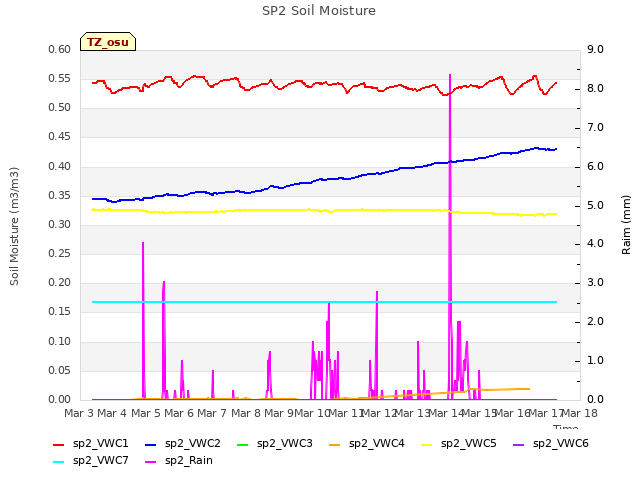Click the 8.0 right axis value
The height and width of the screenshot is (480, 640).
595,89
